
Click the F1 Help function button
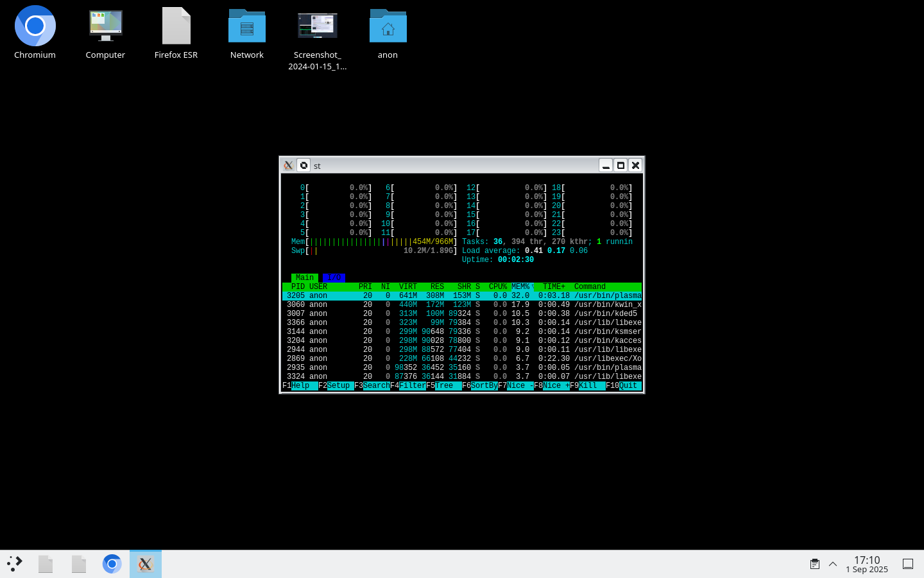pyautogui.click(x=300, y=385)
